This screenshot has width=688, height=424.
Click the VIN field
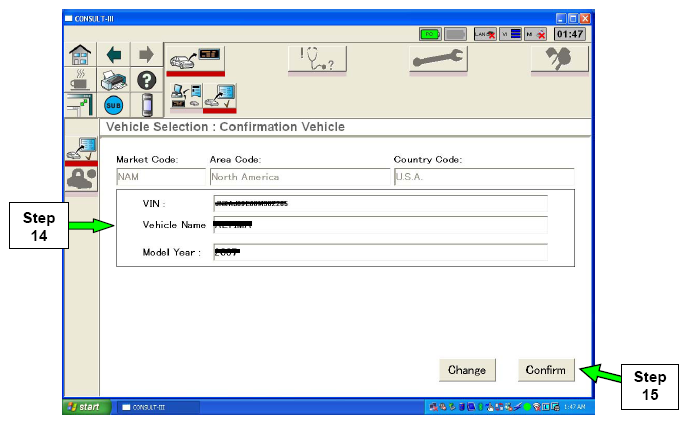pos(380,203)
